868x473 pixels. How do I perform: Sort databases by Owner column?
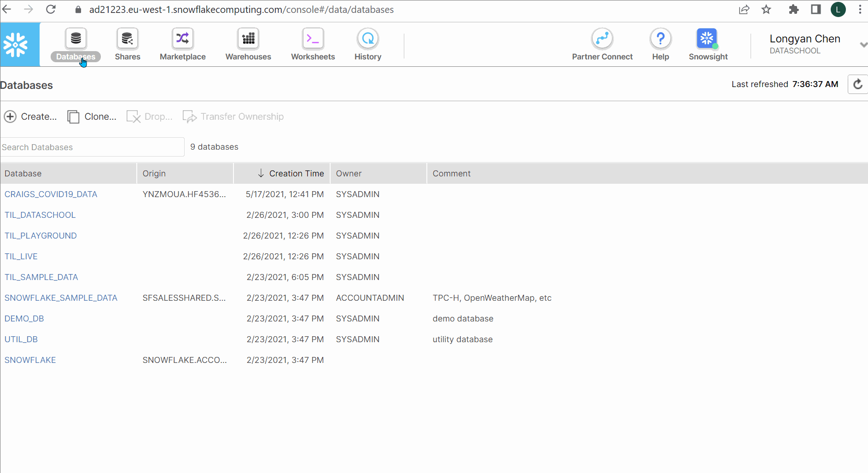coord(349,173)
